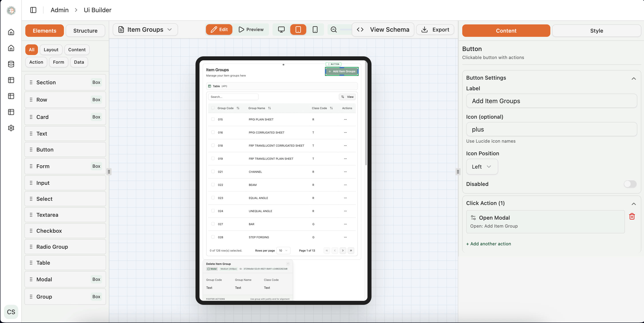Image resolution: width=644 pixels, height=323 pixels.
Task: Check the row 016 checkbox
Action: (213, 132)
